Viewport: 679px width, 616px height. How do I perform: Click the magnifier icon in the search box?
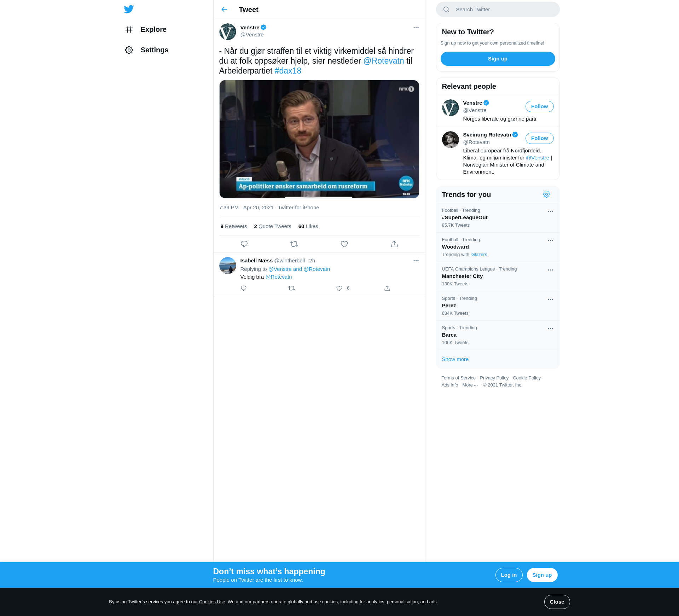click(446, 10)
